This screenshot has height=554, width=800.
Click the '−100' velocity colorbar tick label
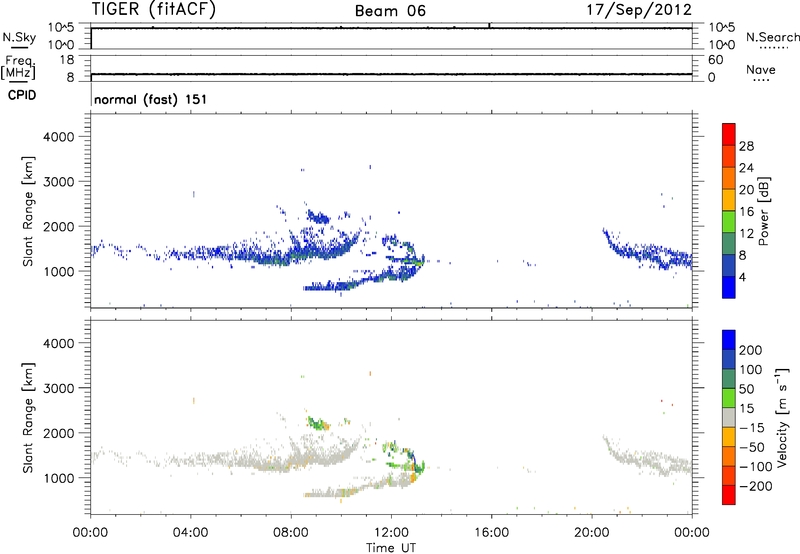(x=755, y=467)
